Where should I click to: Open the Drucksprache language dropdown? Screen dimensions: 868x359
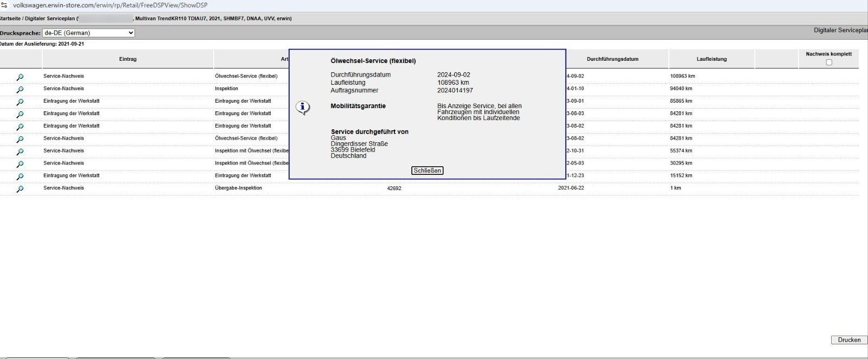pyautogui.click(x=88, y=33)
